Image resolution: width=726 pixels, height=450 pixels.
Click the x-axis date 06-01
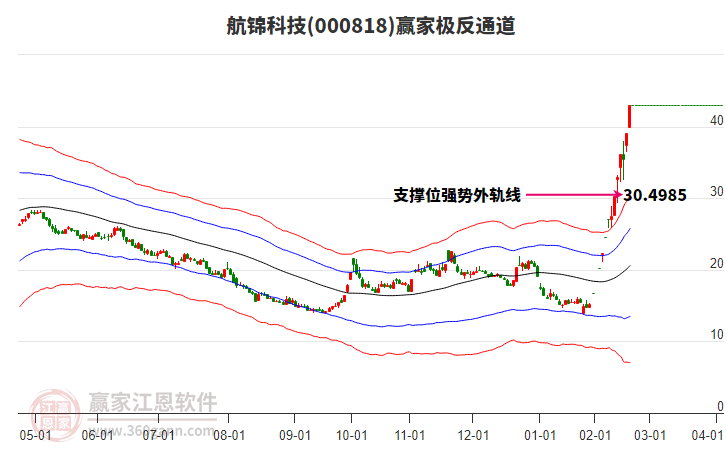tap(97, 436)
